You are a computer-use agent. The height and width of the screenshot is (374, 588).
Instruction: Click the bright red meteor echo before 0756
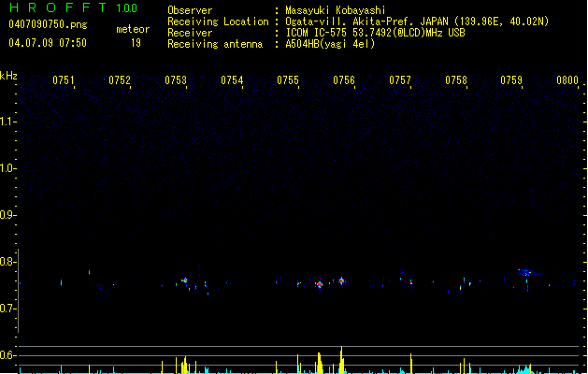click(320, 285)
